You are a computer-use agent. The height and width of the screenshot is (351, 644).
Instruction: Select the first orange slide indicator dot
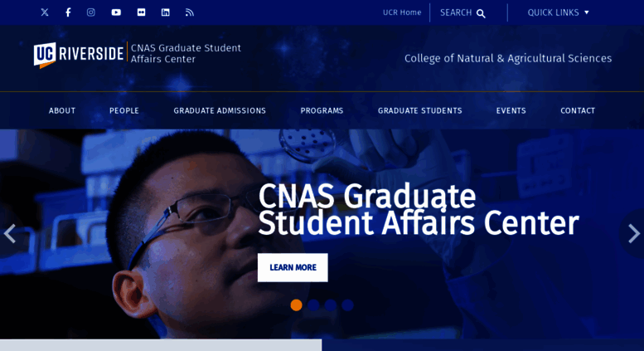coord(296,305)
